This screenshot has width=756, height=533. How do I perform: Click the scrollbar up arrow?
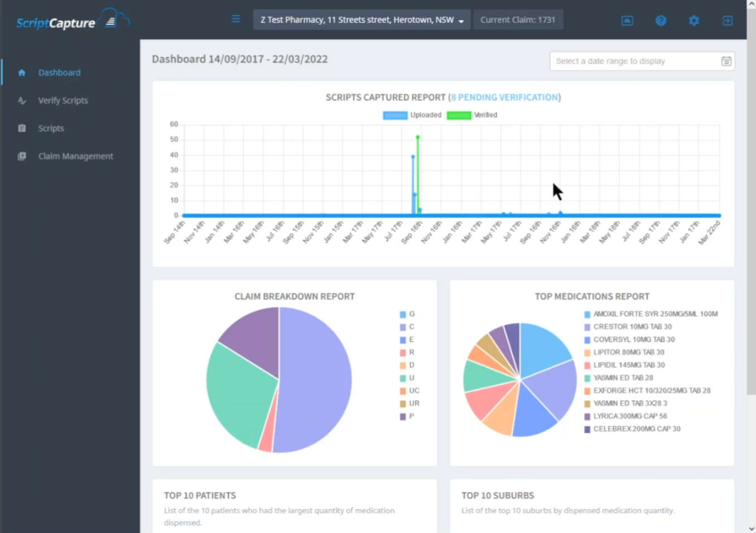(751, 4)
